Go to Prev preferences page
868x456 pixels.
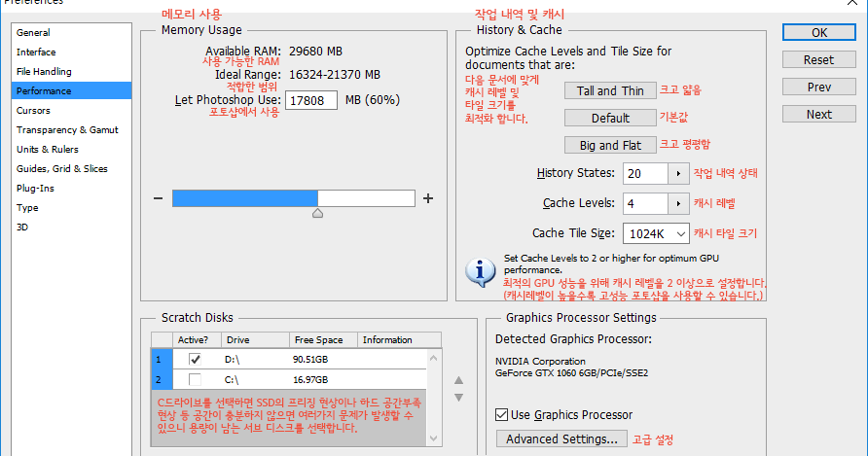click(818, 87)
